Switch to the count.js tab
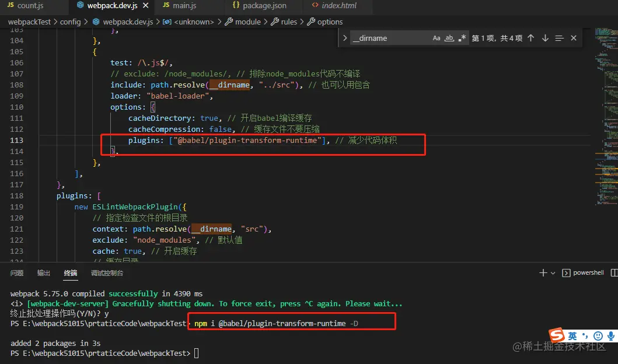The image size is (618, 364). pyautogui.click(x=26, y=5)
